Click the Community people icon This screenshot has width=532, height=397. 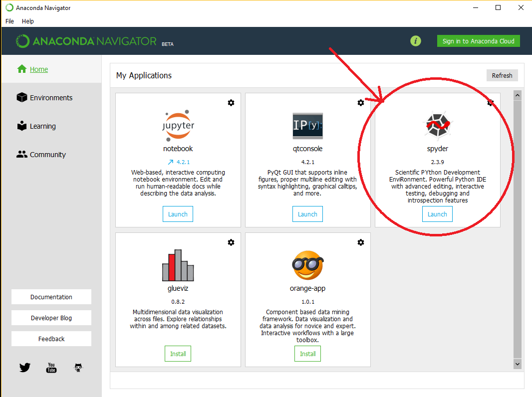click(22, 154)
